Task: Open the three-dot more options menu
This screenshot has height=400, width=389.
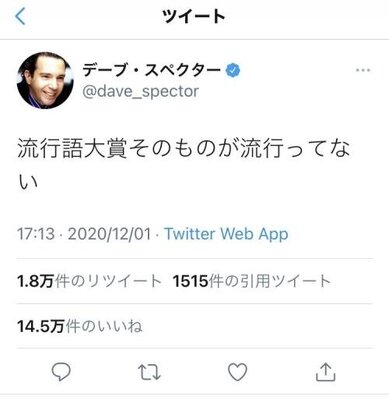Action: point(363,70)
